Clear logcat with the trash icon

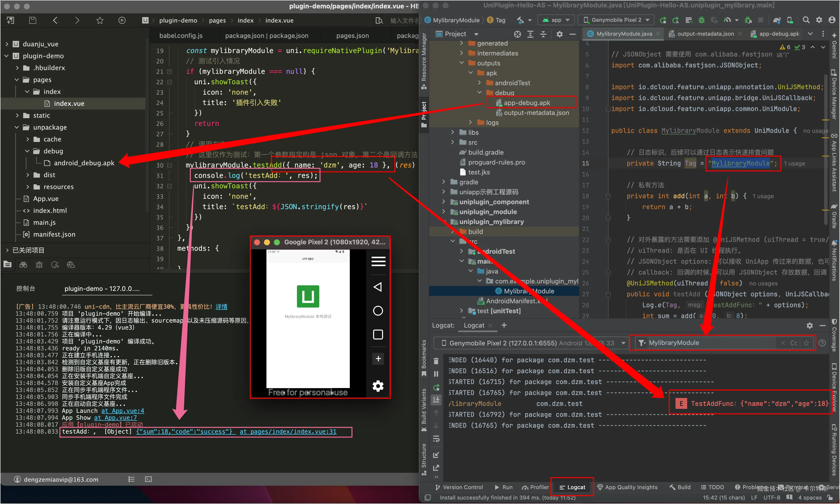point(436,361)
